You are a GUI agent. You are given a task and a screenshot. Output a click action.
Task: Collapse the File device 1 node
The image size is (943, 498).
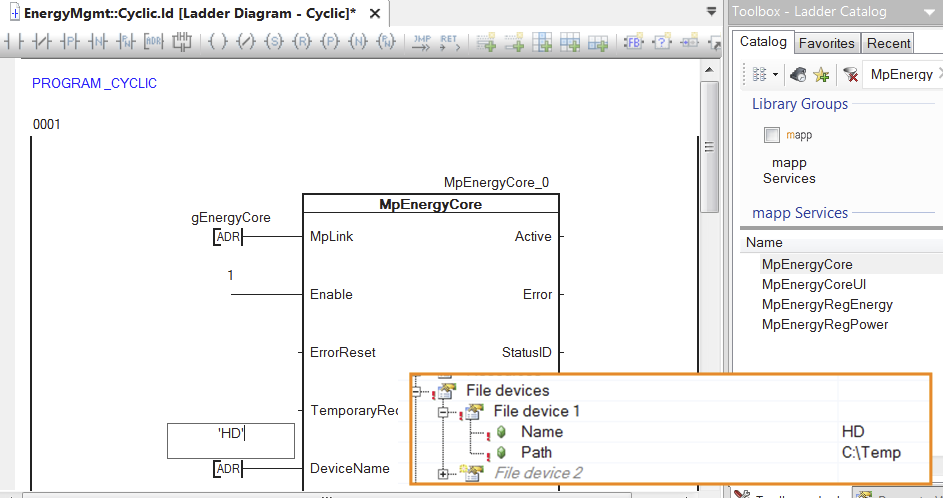[443, 412]
